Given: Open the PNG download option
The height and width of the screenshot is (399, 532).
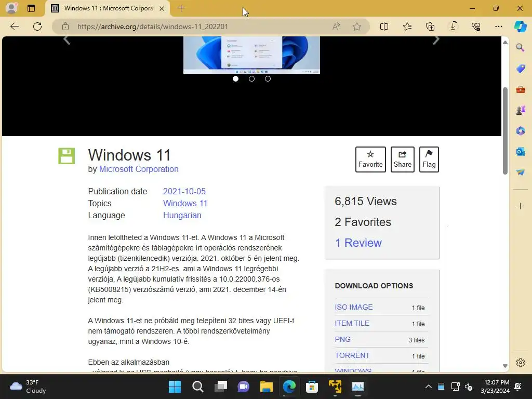Looking at the screenshot, I should (343, 339).
